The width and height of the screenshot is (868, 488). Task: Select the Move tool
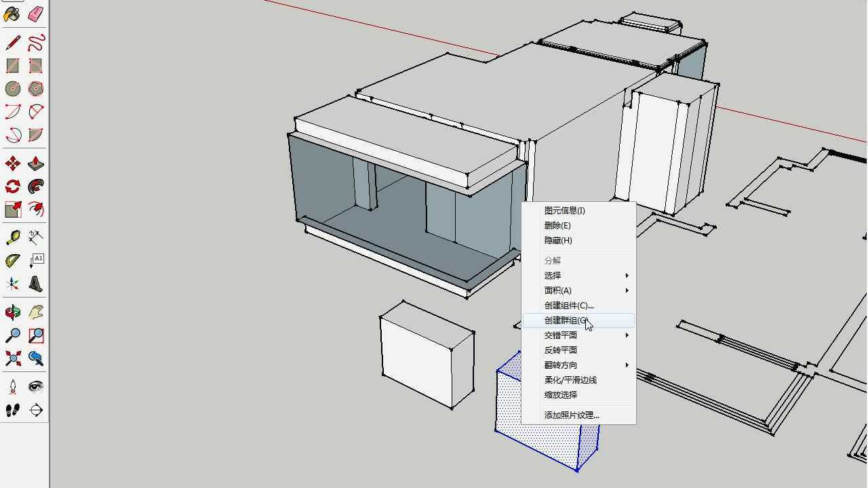tap(12, 163)
